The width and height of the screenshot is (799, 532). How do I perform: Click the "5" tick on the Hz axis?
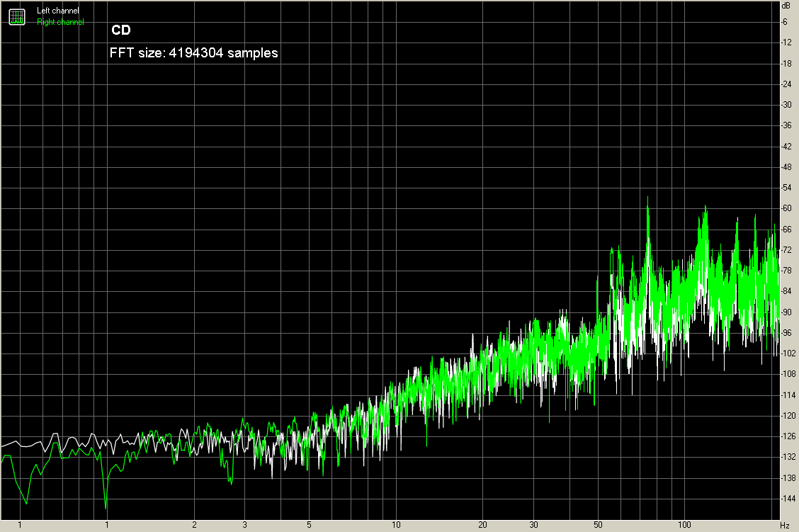tap(309, 525)
